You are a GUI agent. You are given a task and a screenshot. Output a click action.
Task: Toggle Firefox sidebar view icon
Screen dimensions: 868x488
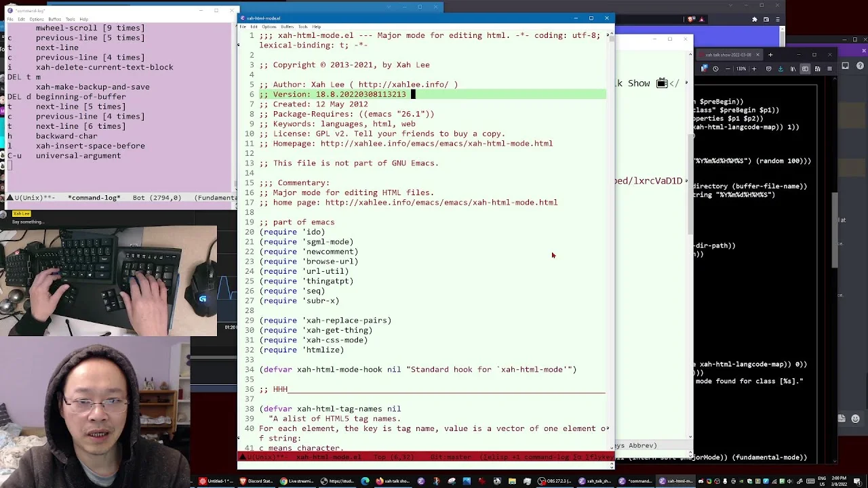805,68
